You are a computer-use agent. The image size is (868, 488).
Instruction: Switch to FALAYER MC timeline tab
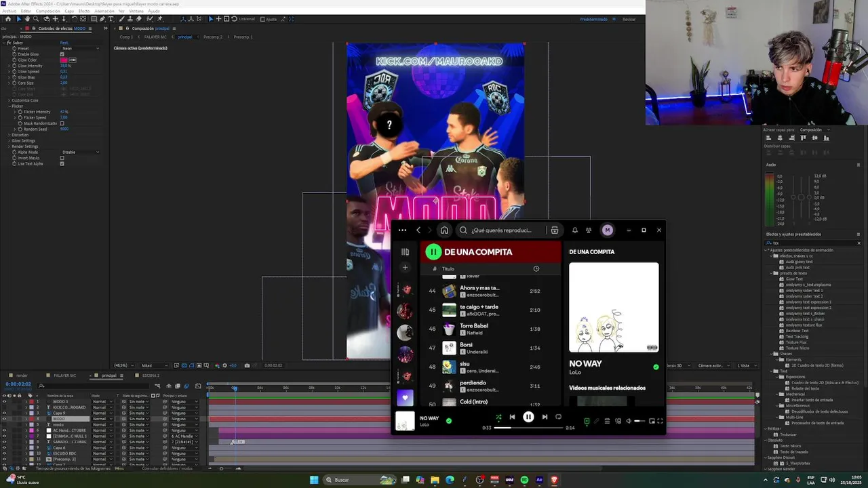64,375
